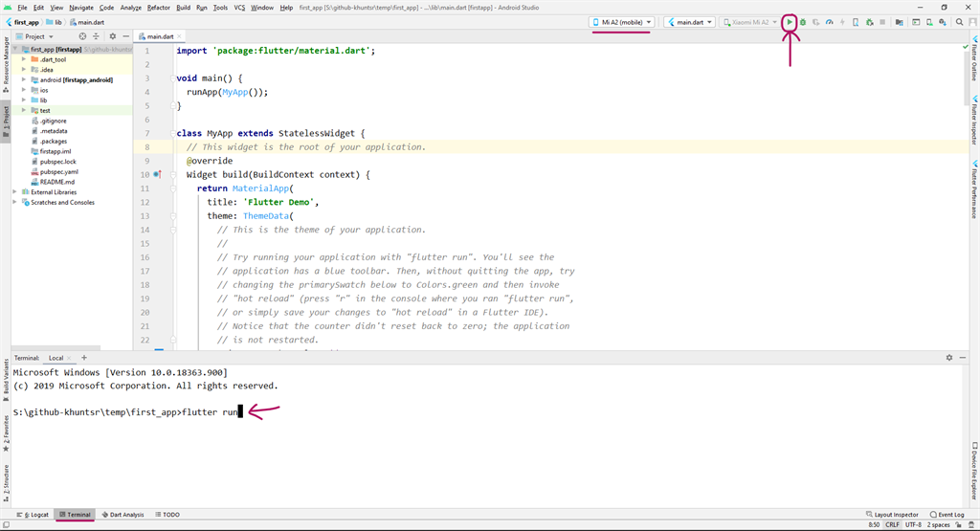The height and width of the screenshot is (531, 980).
Task: Open Project panel gear settings
Action: pyautogui.click(x=113, y=36)
